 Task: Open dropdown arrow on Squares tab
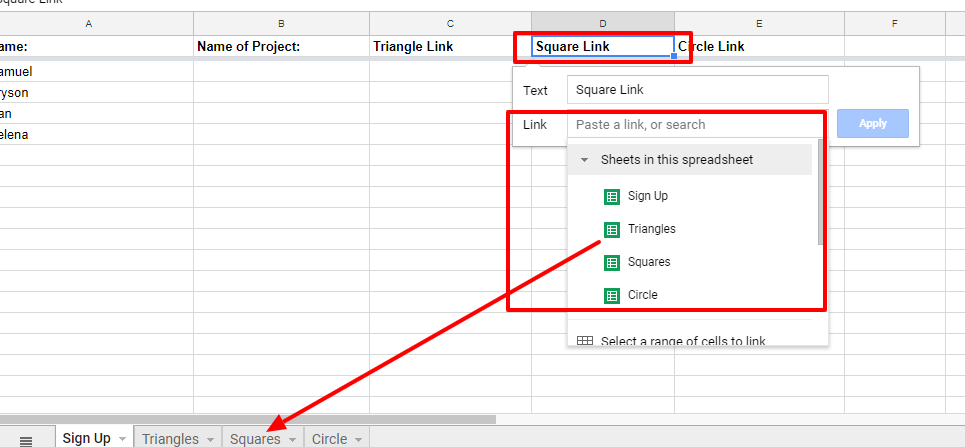[293, 440]
